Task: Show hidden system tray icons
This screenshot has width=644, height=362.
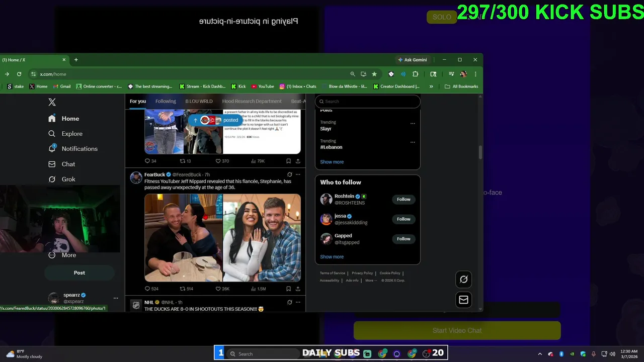Action: coord(540,354)
